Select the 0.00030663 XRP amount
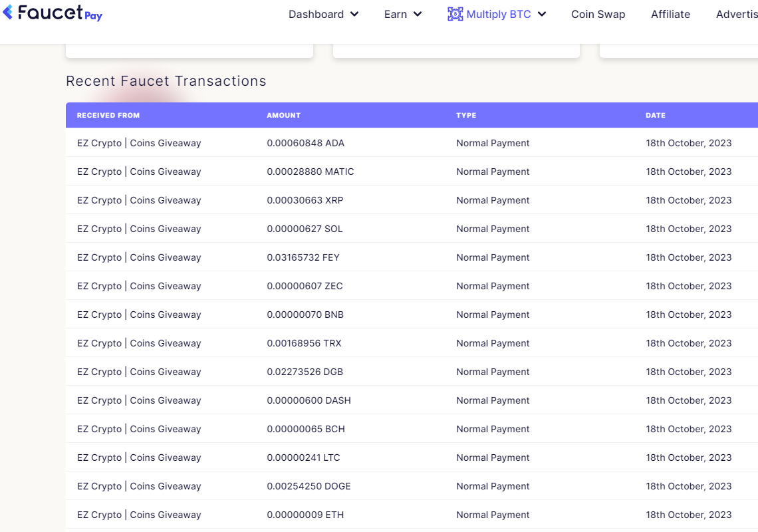Viewport: 758px width, 532px height. 305,200
